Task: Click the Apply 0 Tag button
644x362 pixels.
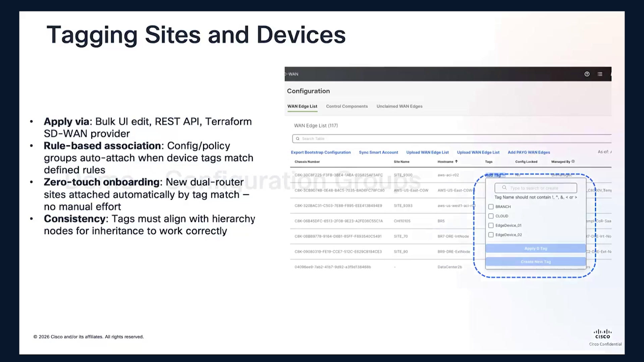Action: pos(536,248)
